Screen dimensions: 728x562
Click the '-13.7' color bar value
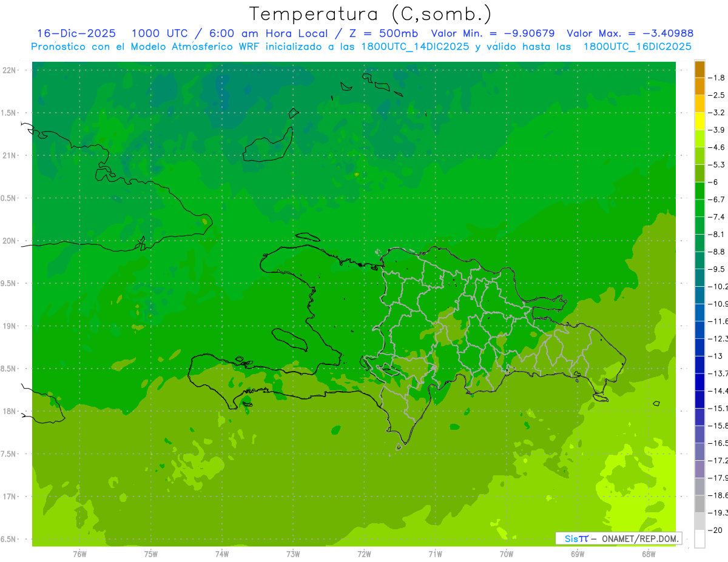(x=718, y=373)
